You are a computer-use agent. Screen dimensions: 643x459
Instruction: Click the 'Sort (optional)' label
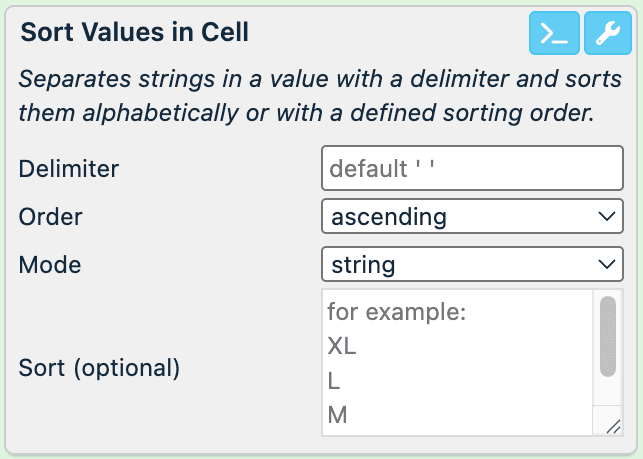pyautogui.click(x=99, y=367)
